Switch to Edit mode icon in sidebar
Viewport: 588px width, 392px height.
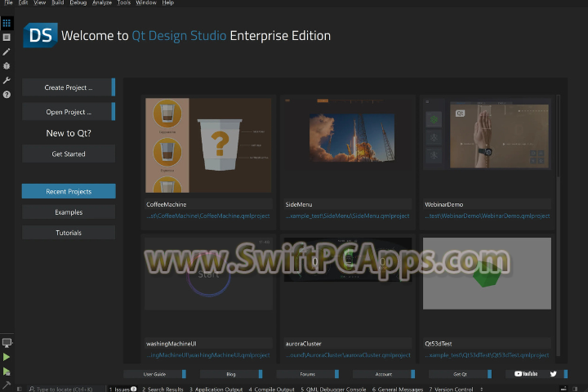pos(7,37)
